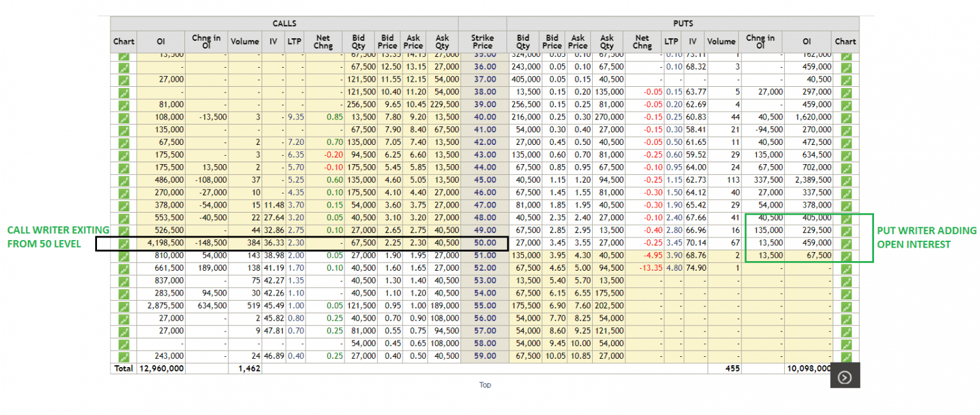Open the call chart icon for strike 55.00
This screenshot has height=415, width=980.
123,305
